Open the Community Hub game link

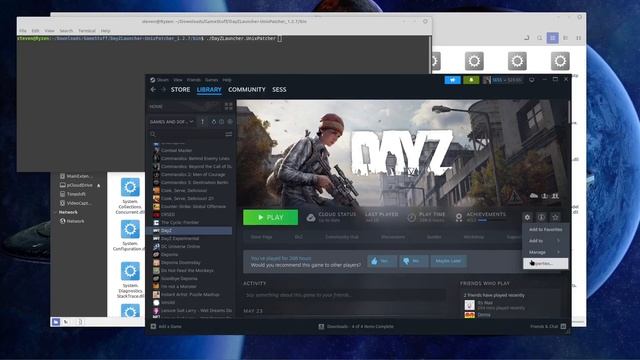pyautogui.click(x=342, y=237)
